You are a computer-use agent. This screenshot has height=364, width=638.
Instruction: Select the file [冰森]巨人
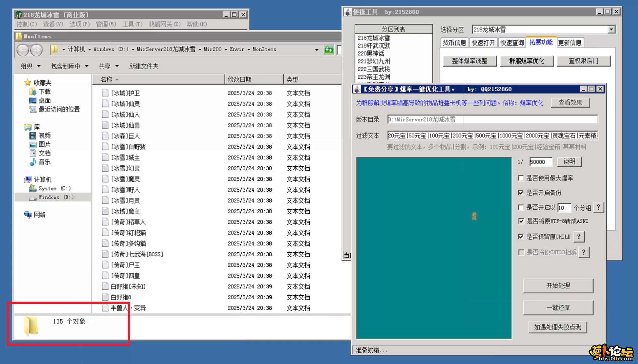coord(125,136)
